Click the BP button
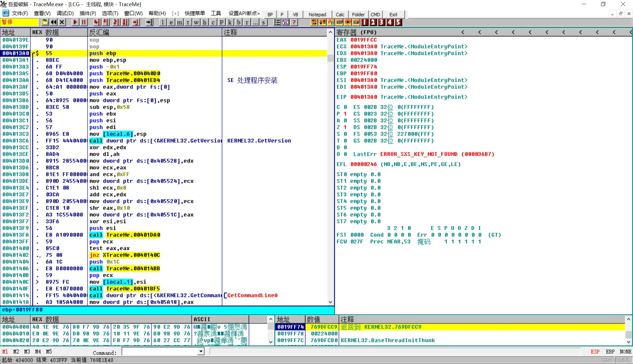Screen dimensions: 633x364 270,14
